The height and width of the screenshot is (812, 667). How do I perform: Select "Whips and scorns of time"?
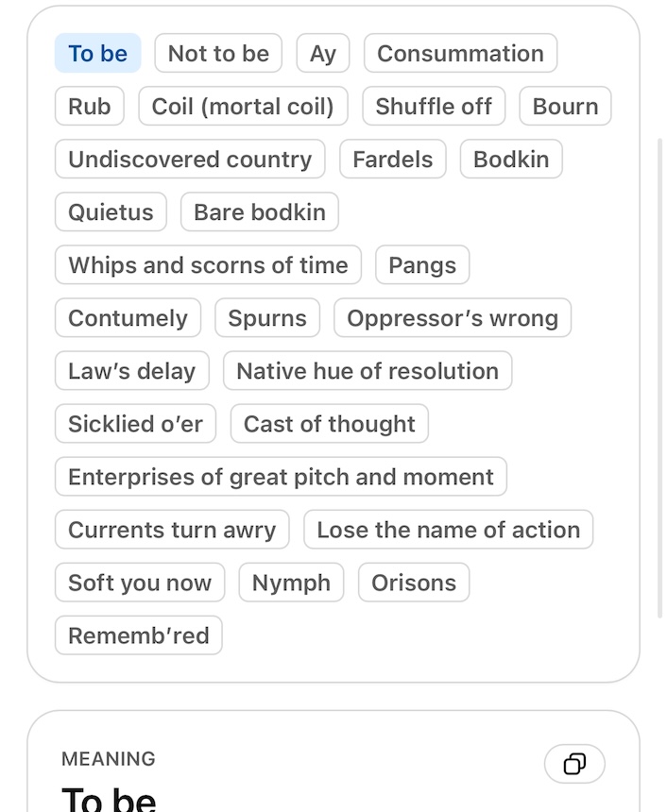pos(208,265)
